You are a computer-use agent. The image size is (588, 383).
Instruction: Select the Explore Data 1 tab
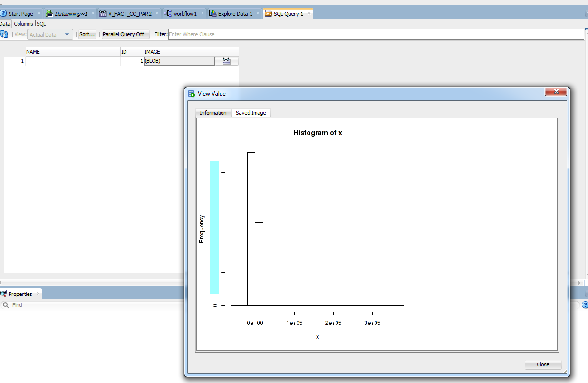pos(235,14)
